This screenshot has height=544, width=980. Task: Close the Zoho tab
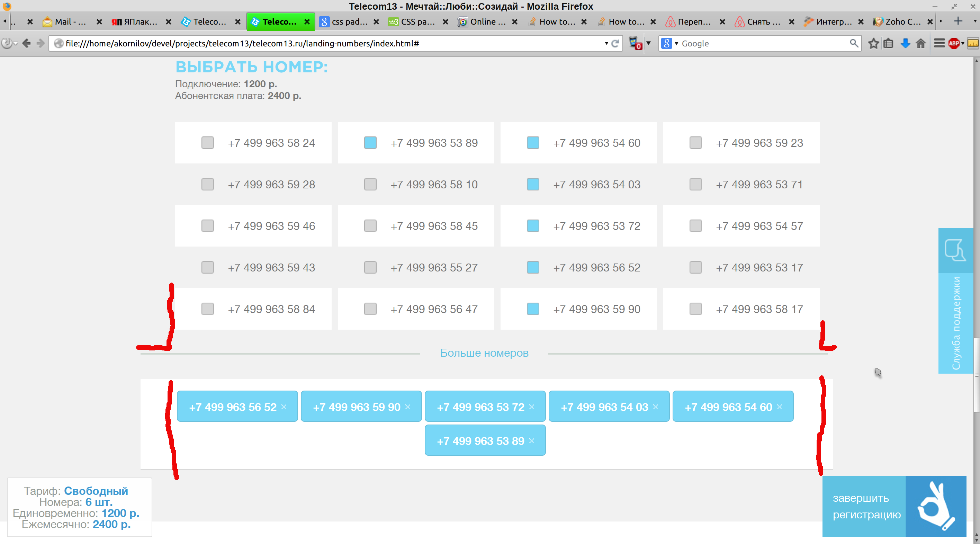[x=930, y=22]
